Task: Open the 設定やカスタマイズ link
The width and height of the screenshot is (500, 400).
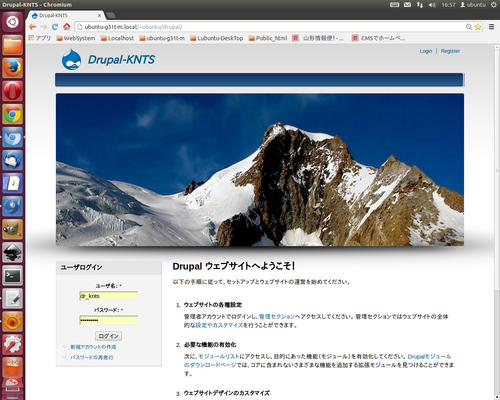Action: point(219,325)
